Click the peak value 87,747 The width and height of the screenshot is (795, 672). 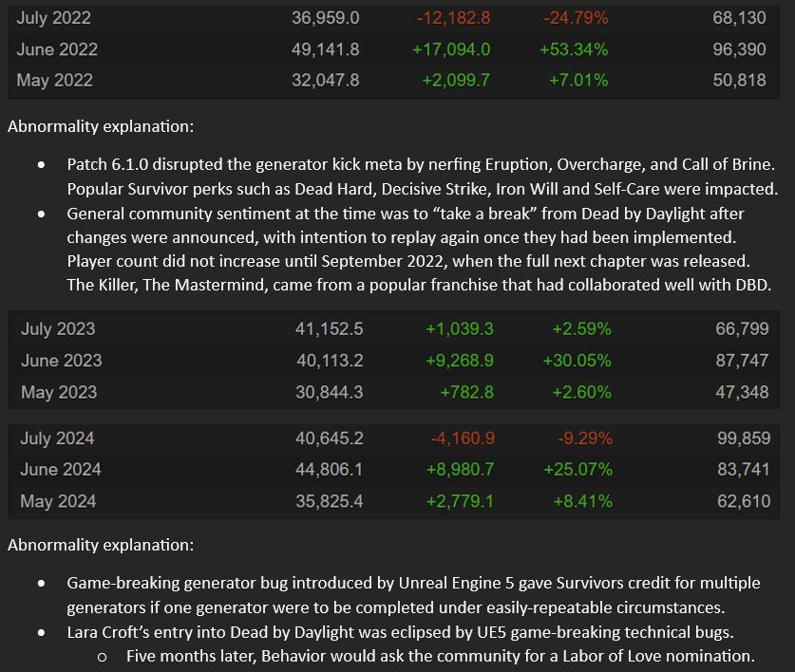pos(742,361)
